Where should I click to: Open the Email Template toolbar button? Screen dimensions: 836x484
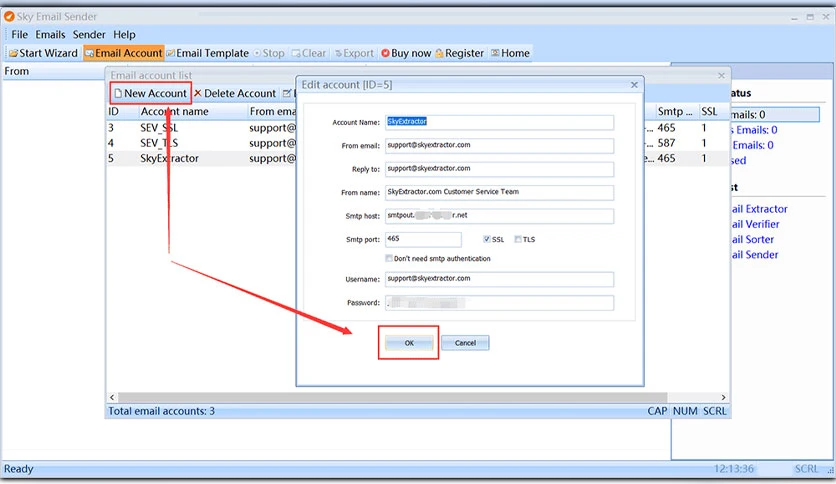tap(207, 53)
